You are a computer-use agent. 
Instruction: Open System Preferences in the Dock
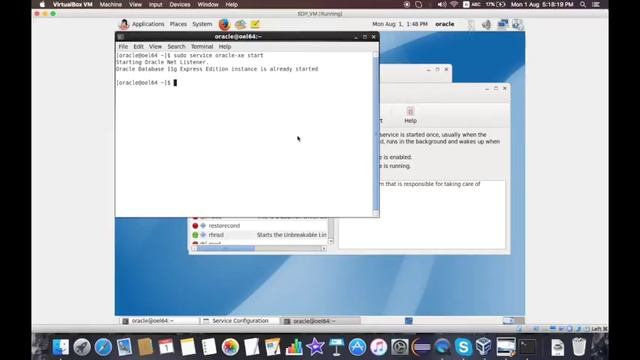coord(400,347)
